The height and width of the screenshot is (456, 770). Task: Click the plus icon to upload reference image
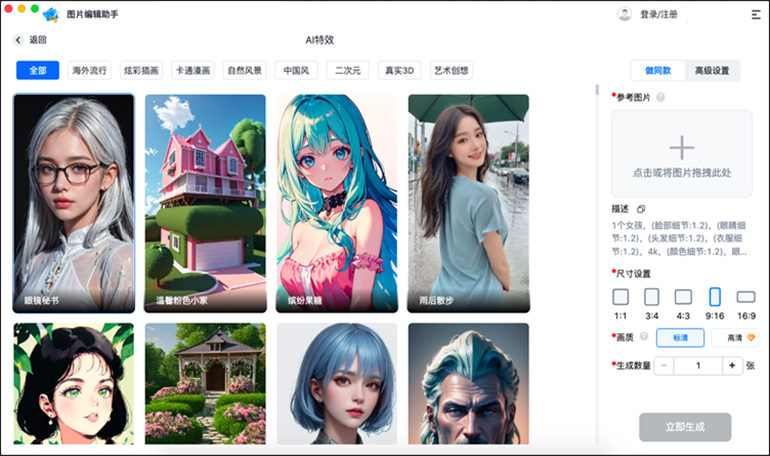click(682, 148)
